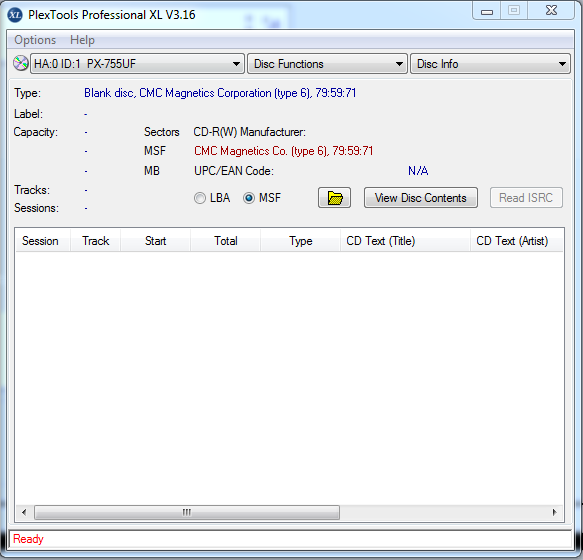Click the scrollbar left arrow
This screenshot has height=560, width=583.
tap(24, 512)
